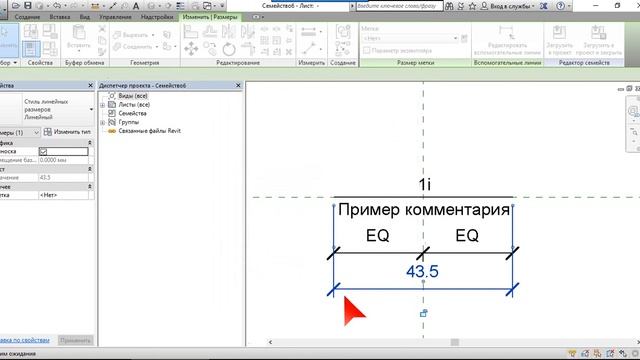Click the thin lines icon in quick access toolbar

[180, 6]
